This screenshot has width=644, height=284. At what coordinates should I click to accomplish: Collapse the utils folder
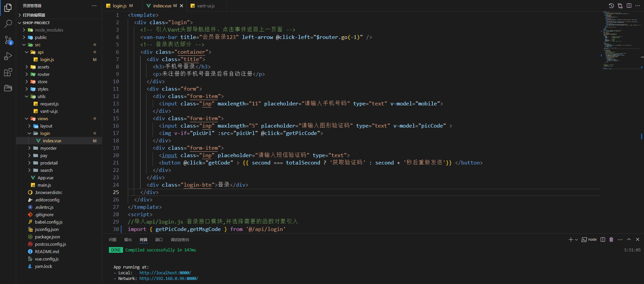point(59,96)
